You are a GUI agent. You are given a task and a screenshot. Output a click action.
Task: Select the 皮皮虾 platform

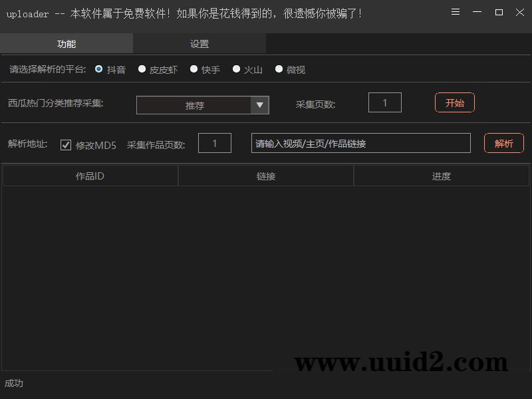tap(142, 68)
